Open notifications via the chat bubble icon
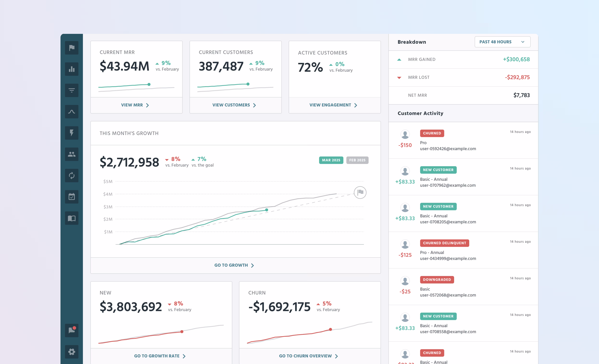Viewport: 599px width, 364px height. pyautogui.click(x=71, y=330)
